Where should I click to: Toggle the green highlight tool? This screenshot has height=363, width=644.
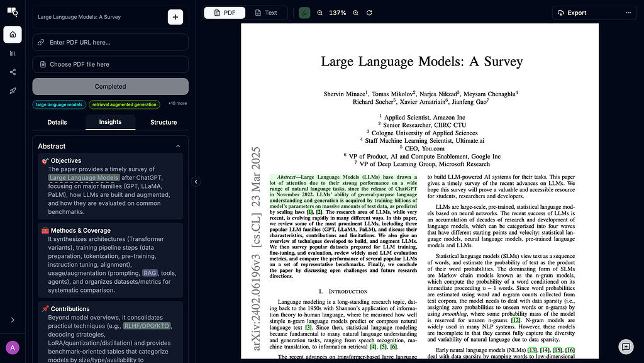pyautogui.click(x=304, y=13)
